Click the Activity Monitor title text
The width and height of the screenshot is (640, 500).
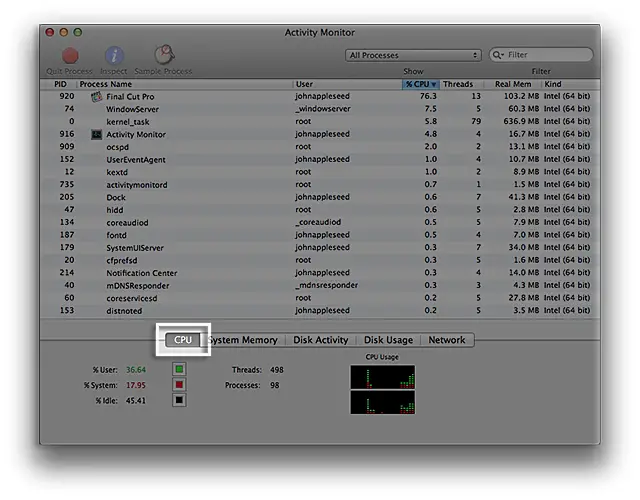320,33
